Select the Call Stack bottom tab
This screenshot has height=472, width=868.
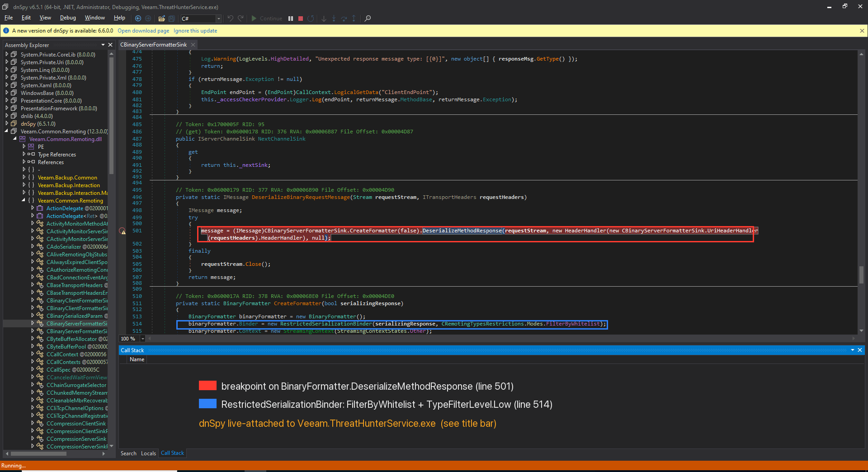click(172, 453)
